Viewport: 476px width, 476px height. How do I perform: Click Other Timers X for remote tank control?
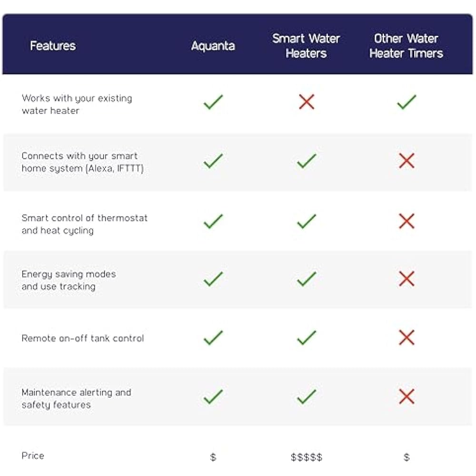pyautogui.click(x=407, y=338)
